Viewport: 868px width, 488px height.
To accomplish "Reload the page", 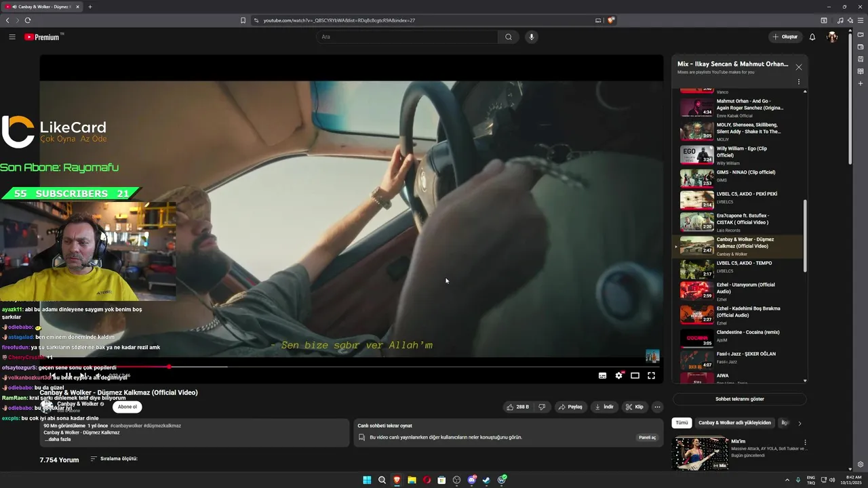I will [28, 20].
